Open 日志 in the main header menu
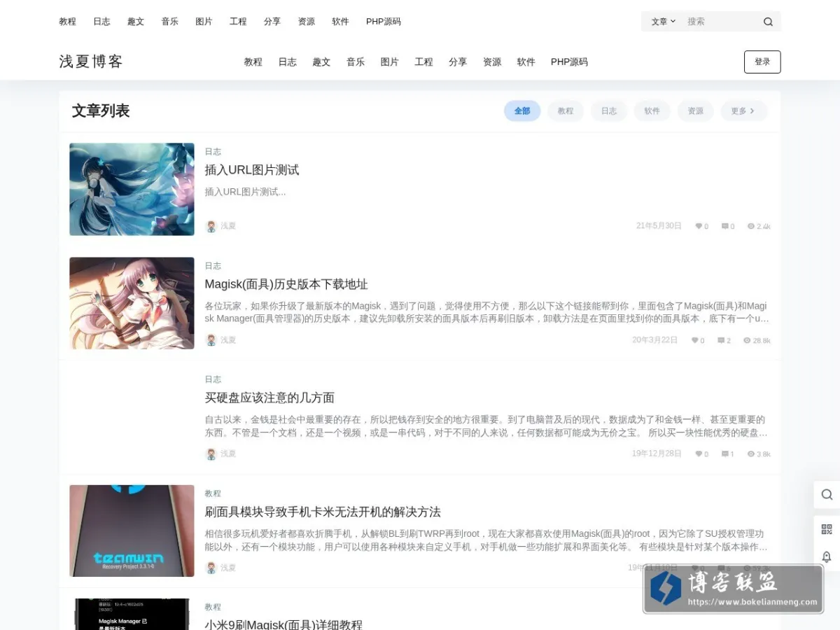Screen dimensions: 840x630 [x=288, y=62]
